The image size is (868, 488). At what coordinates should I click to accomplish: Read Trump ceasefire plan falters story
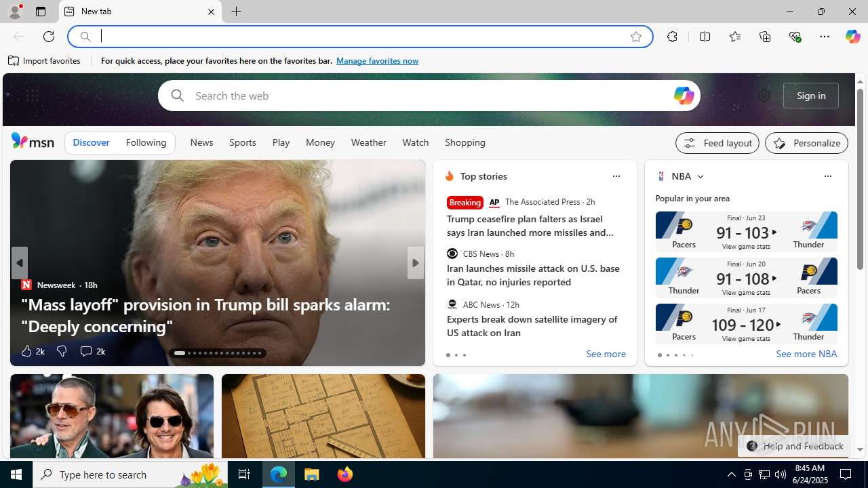coord(530,226)
